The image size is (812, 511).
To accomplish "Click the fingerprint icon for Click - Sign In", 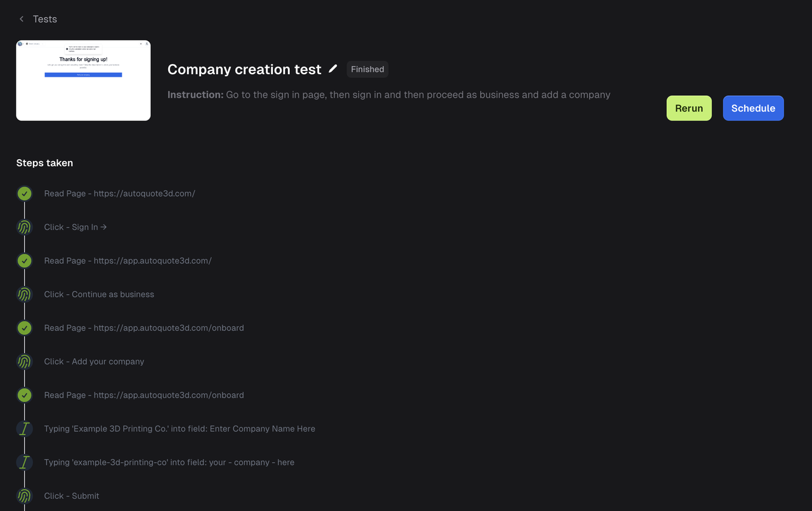I will tap(24, 227).
